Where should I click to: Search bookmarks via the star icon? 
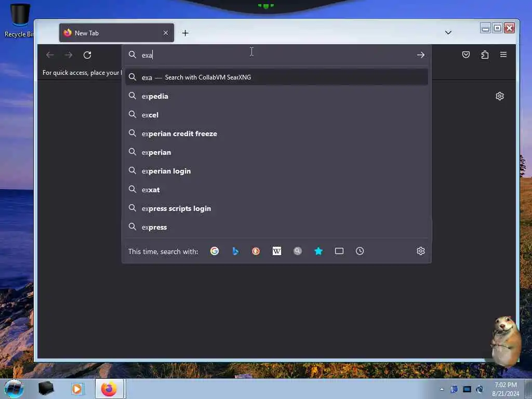point(318,251)
